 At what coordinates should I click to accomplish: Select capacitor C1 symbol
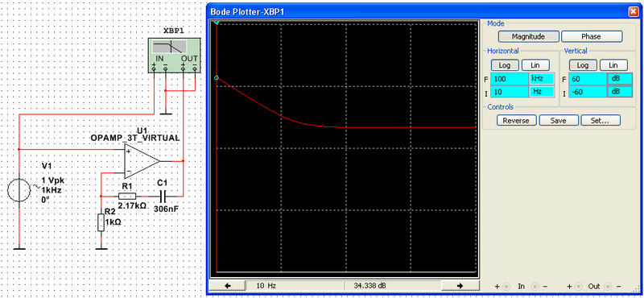point(164,196)
